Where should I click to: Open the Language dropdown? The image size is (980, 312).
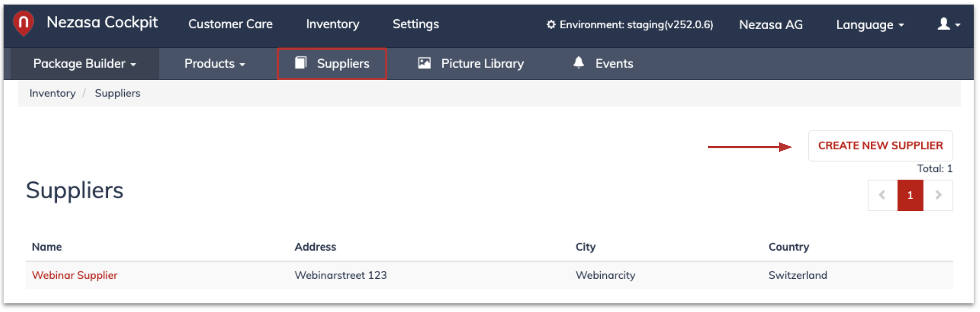(870, 24)
